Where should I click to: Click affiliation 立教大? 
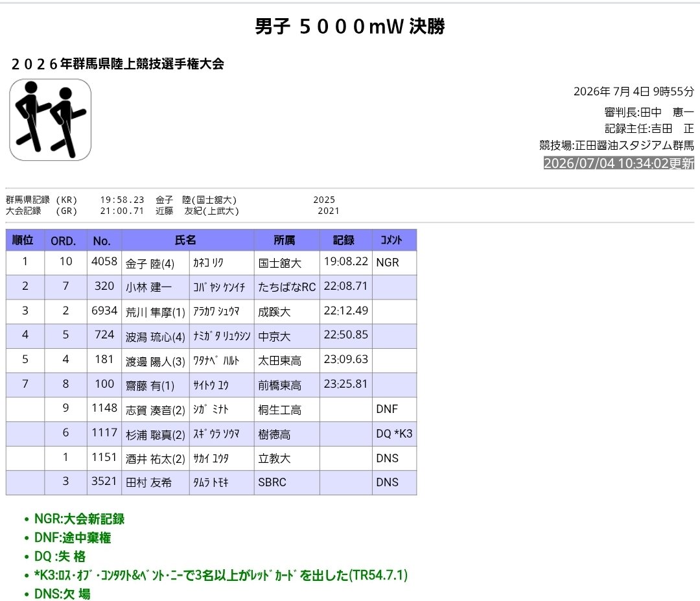(274, 458)
